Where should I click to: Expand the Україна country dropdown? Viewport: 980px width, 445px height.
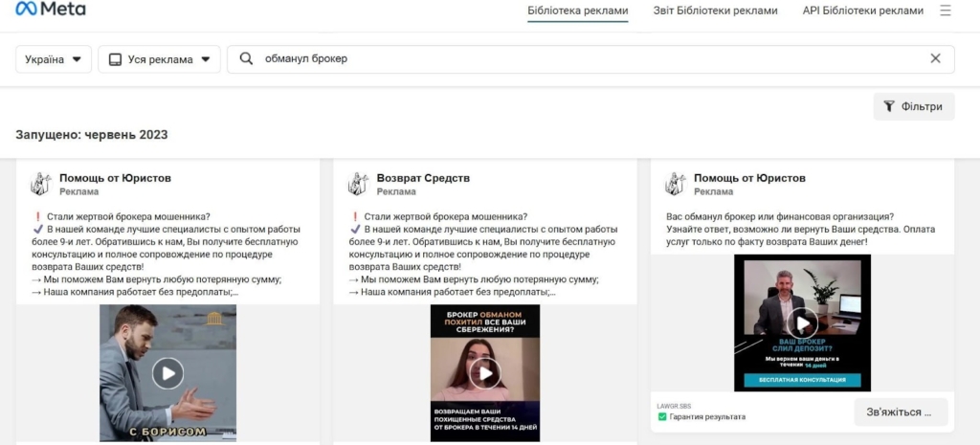pyautogui.click(x=54, y=59)
